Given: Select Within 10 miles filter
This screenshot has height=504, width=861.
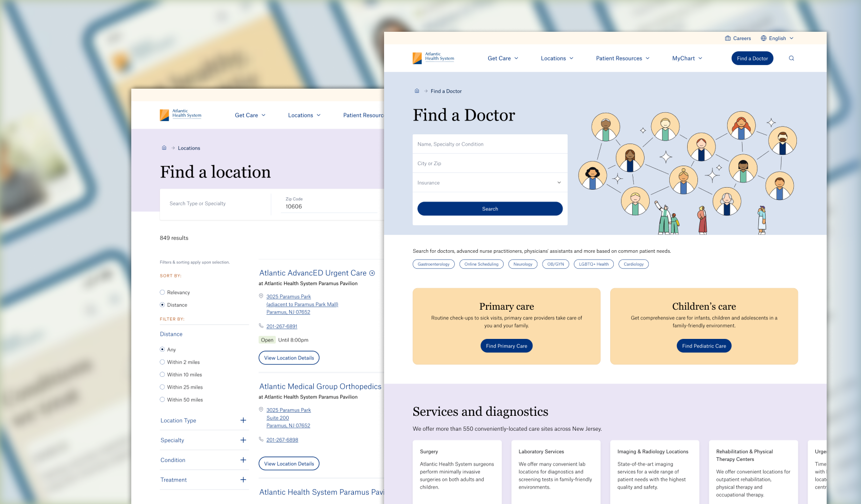Looking at the screenshot, I should (163, 375).
